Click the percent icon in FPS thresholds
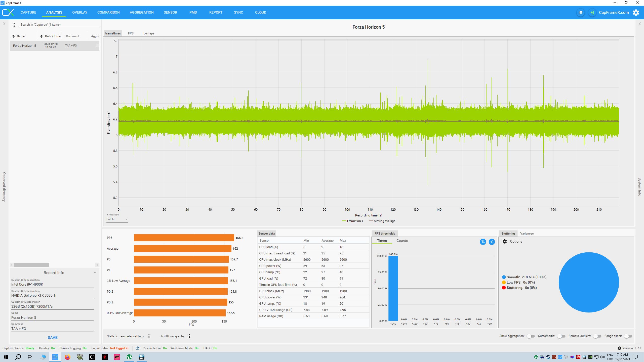644x362 pixels. click(x=483, y=242)
